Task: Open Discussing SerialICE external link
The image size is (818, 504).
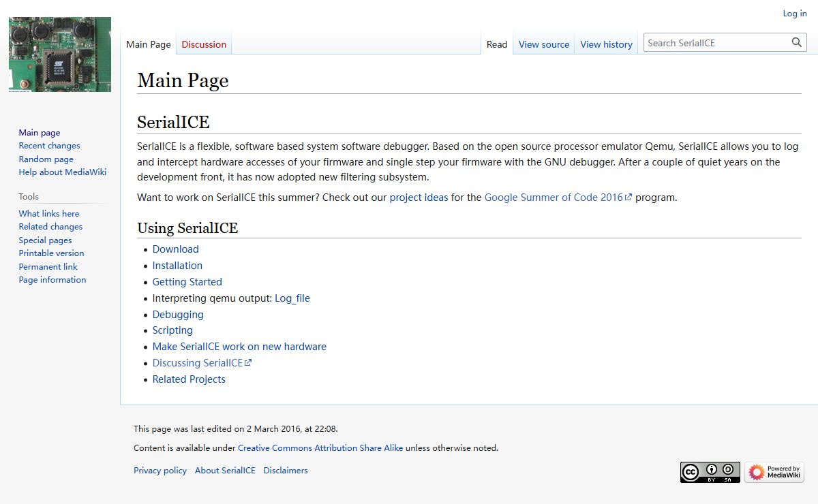Action: click(202, 363)
